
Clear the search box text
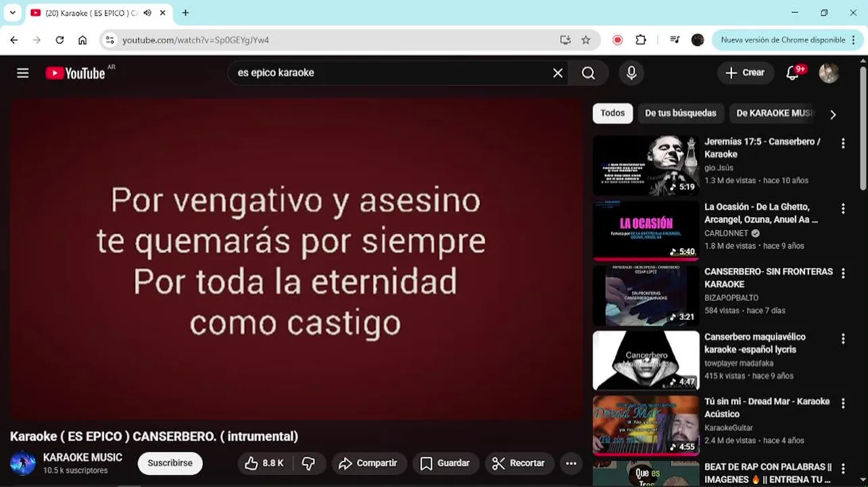pyautogui.click(x=558, y=73)
